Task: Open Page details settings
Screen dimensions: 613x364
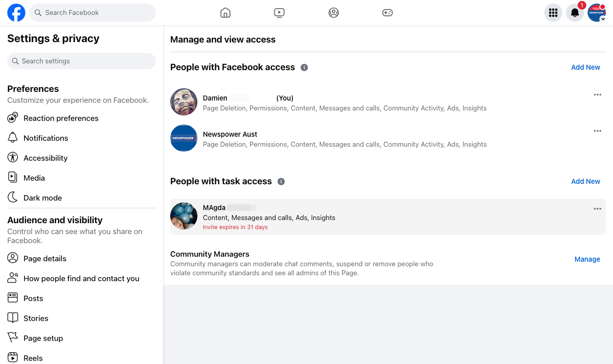Action: tap(81, 259)
